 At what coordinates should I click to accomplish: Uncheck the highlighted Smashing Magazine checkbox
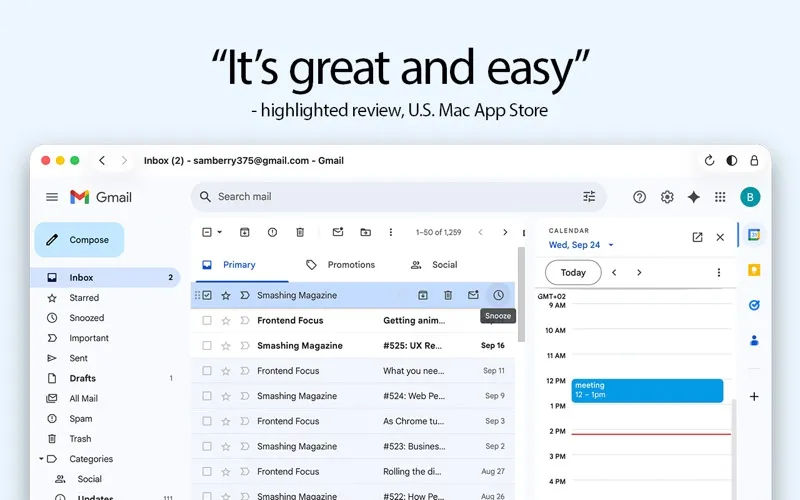tap(207, 295)
